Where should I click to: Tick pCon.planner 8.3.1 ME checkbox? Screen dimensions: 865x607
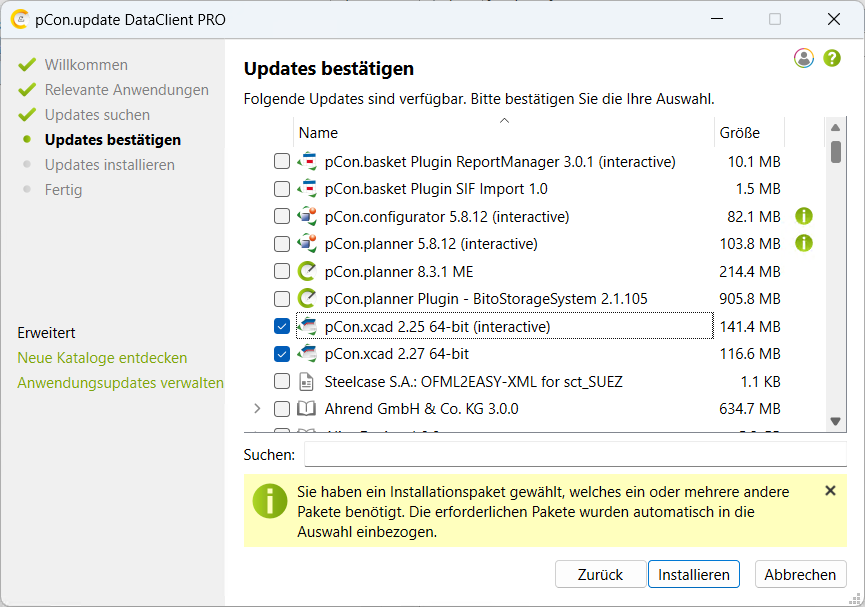click(x=281, y=271)
